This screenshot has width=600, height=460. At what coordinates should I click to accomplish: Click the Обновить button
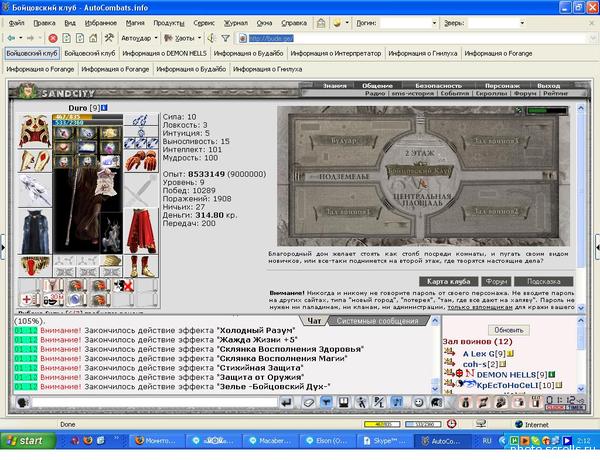tap(509, 330)
